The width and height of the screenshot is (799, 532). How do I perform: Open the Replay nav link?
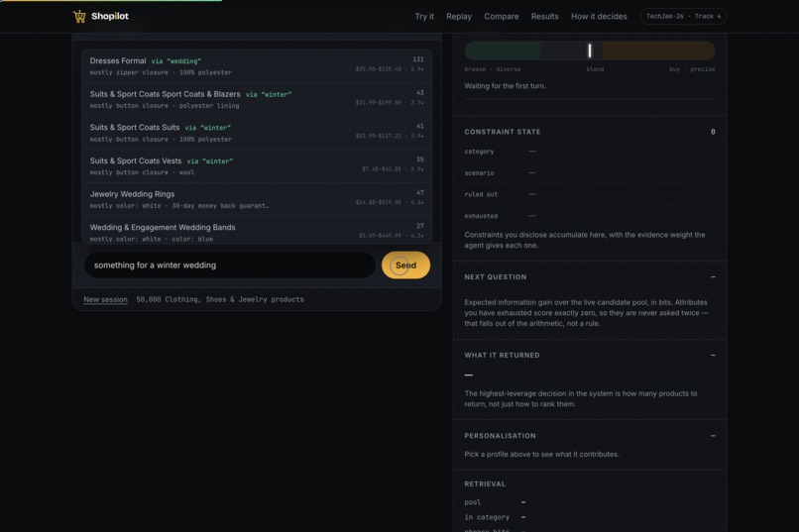459,16
